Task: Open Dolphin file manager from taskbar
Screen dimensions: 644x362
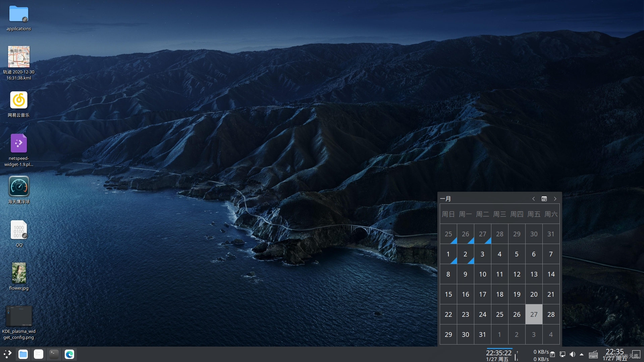Action: pyautogui.click(x=23, y=354)
